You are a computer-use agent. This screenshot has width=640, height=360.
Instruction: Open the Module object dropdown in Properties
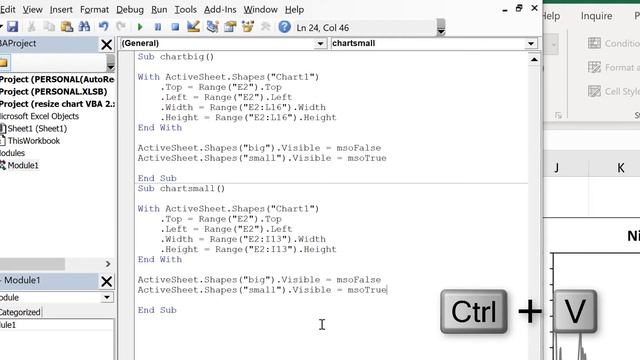(107, 297)
